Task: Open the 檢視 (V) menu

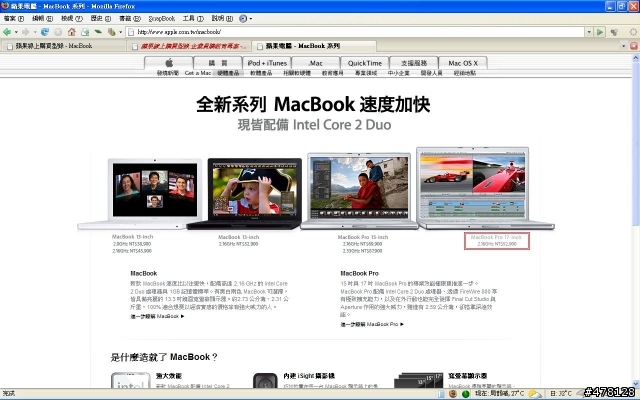Action: pyautogui.click(x=71, y=18)
